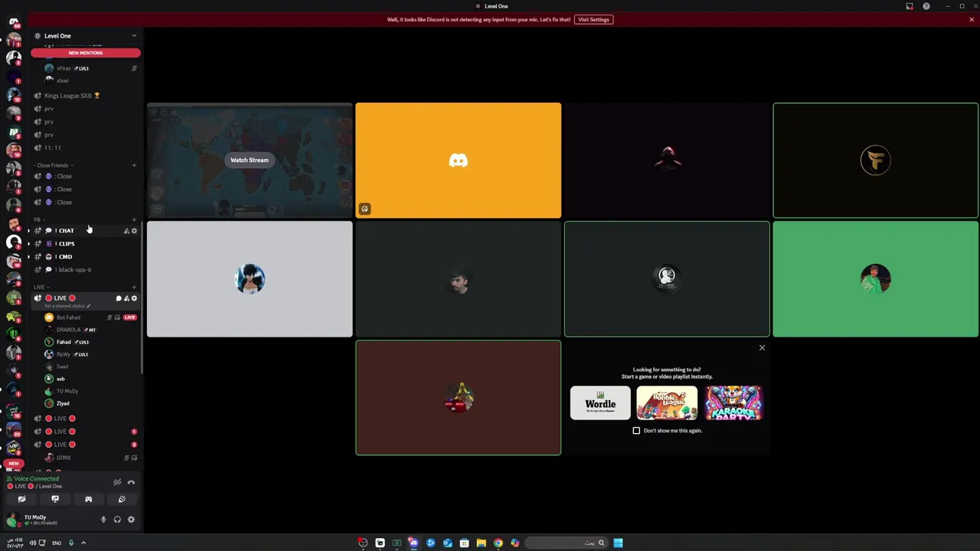Image resolution: width=980 pixels, height=551 pixels.
Task: Edit CHAT channel settings gear
Action: coord(134,230)
